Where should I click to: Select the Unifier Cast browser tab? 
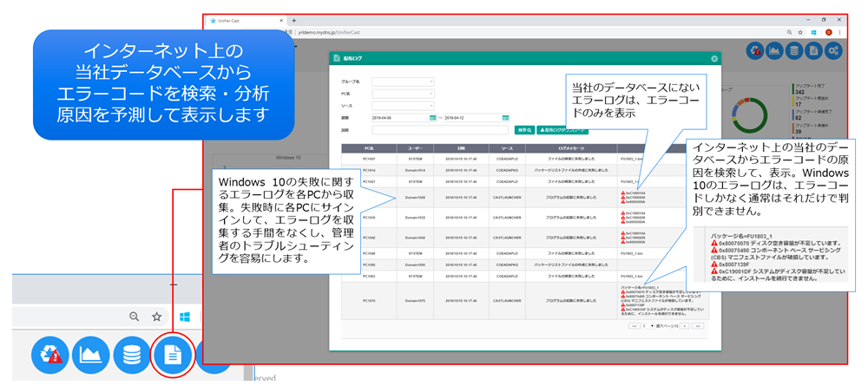[246, 21]
